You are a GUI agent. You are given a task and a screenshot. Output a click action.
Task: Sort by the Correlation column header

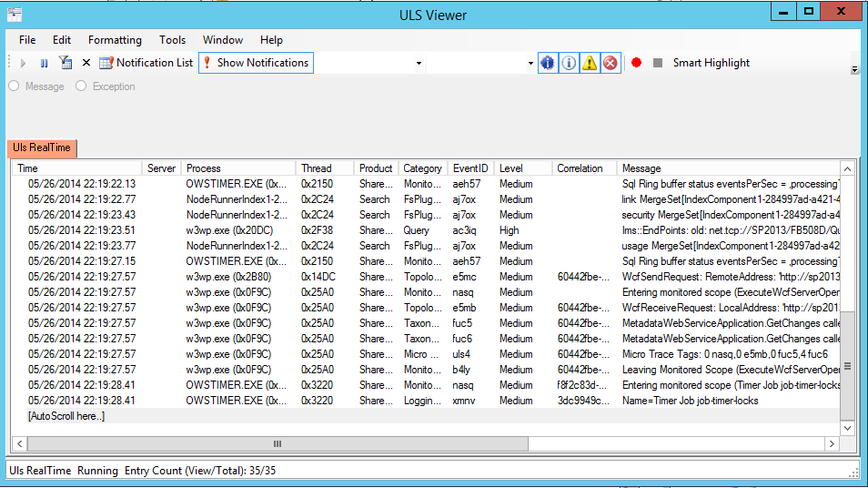coord(584,168)
